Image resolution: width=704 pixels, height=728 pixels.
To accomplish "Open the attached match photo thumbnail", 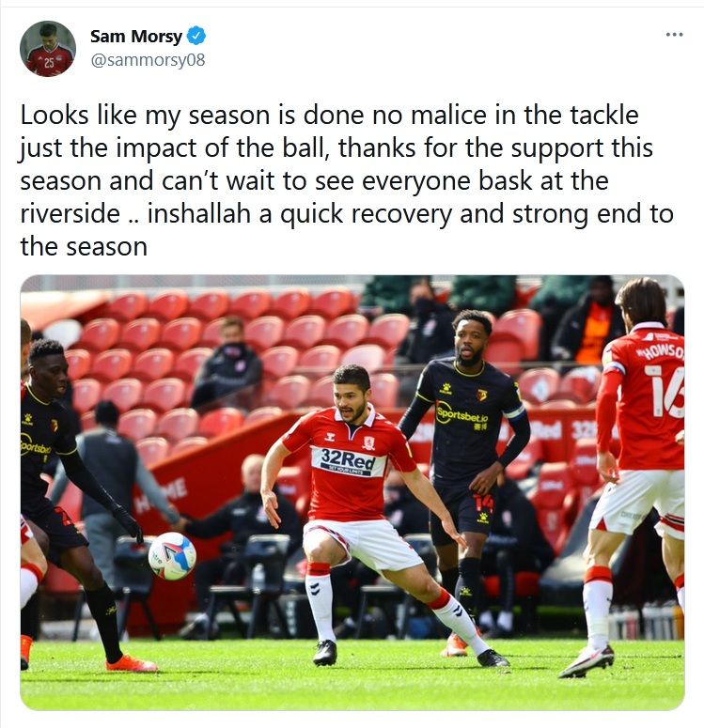I will click(x=352, y=492).
